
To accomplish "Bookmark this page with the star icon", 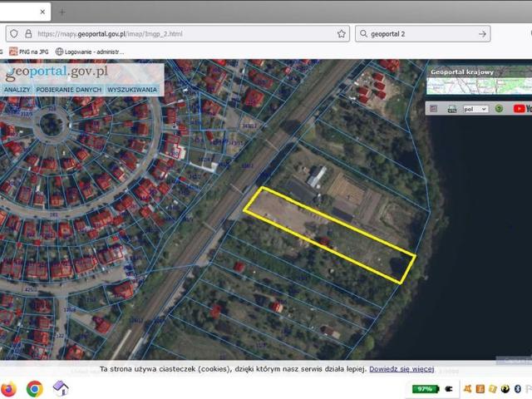I will [x=342, y=34].
